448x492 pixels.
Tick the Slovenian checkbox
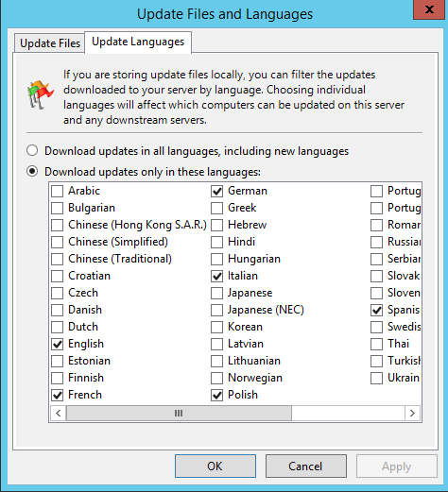377,293
